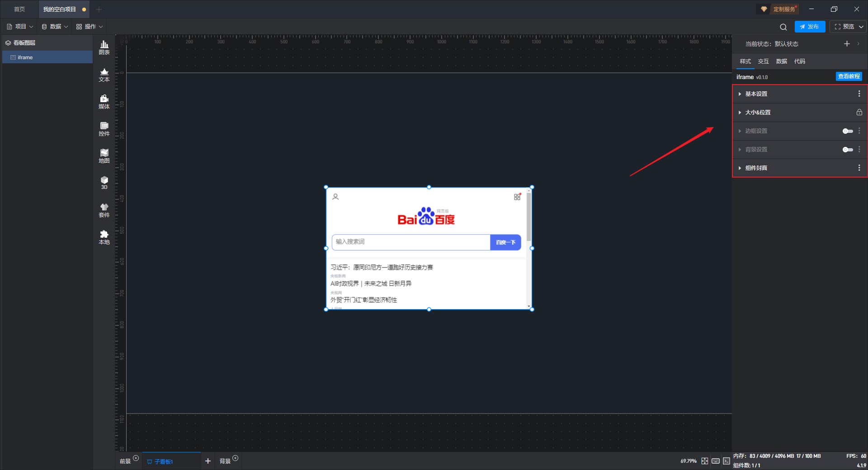
Task: Open more options for 基本设置
Action: pos(859,94)
